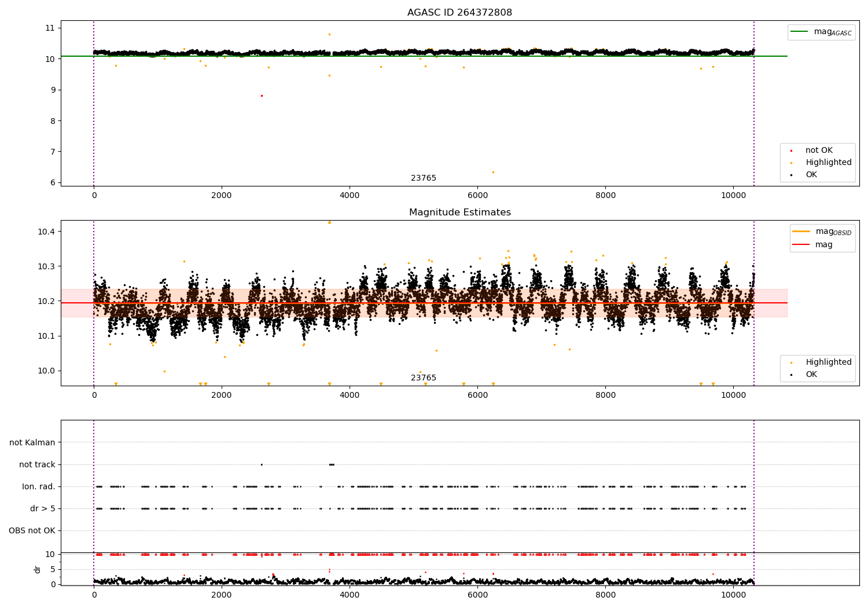
Task: Click the "dr" y-axis label
Action: coord(38,569)
